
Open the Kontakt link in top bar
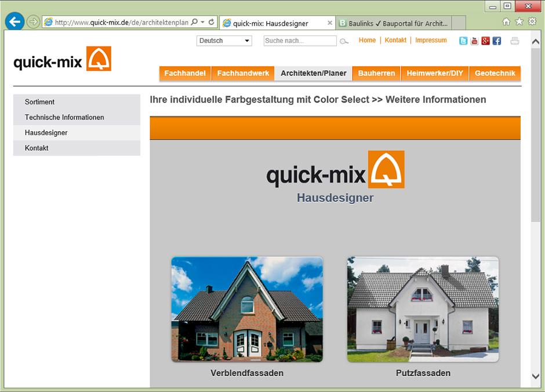(395, 40)
